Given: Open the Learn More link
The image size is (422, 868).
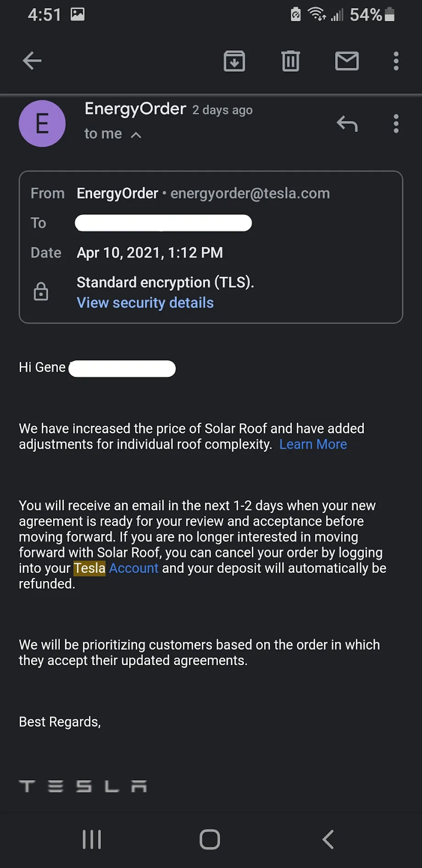Looking at the screenshot, I should [x=313, y=444].
